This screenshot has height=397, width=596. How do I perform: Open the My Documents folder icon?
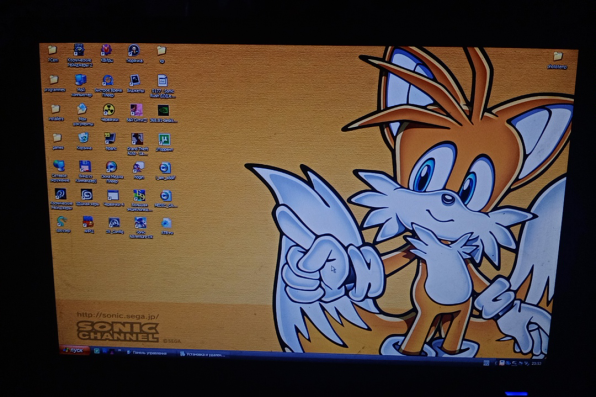(x=82, y=114)
